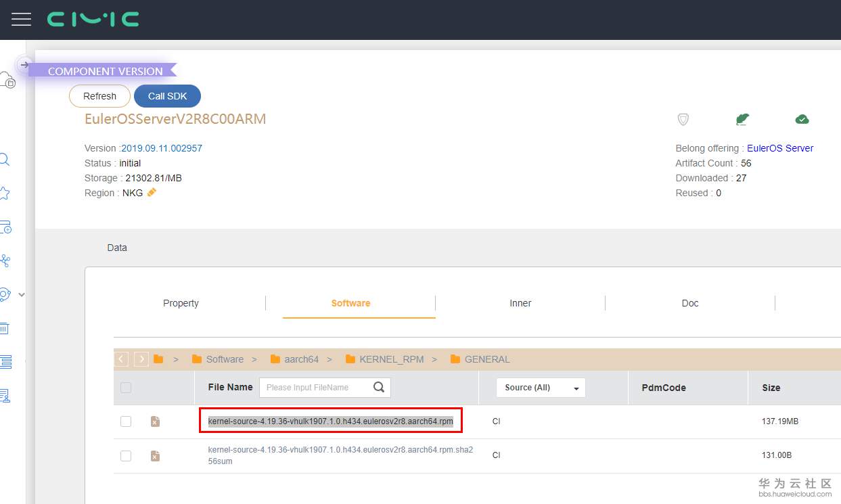The width and height of the screenshot is (841, 504).
Task: Tick checkbox for kernel-source .rpm file
Action: click(x=126, y=421)
